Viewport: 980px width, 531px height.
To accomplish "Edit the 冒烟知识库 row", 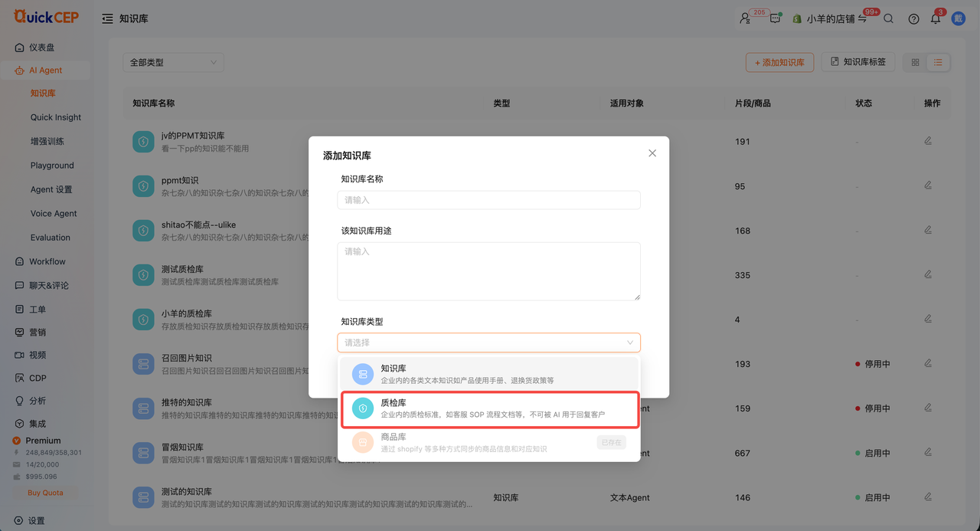I will coord(928,451).
